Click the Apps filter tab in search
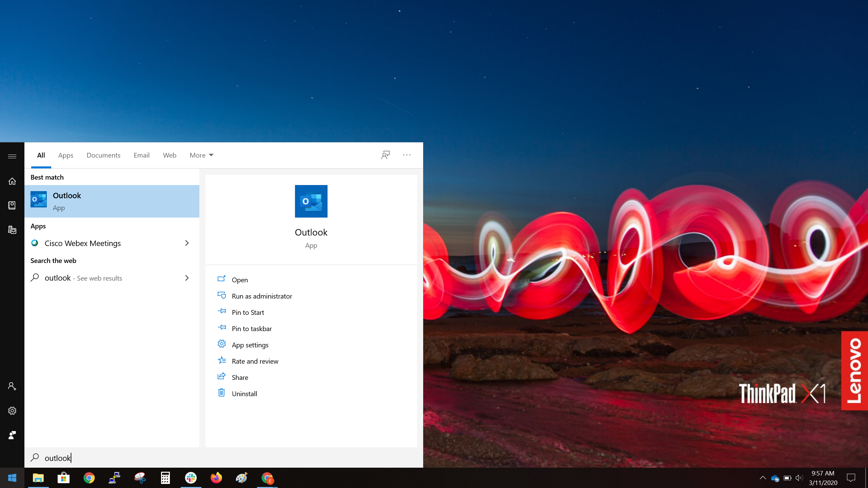 (66, 155)
